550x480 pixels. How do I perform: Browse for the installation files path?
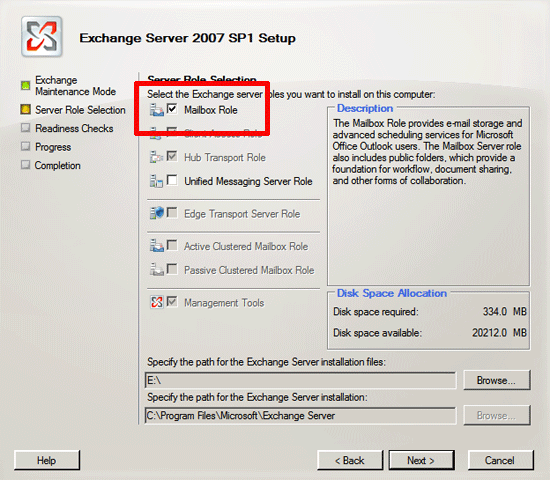click(497, 380)
